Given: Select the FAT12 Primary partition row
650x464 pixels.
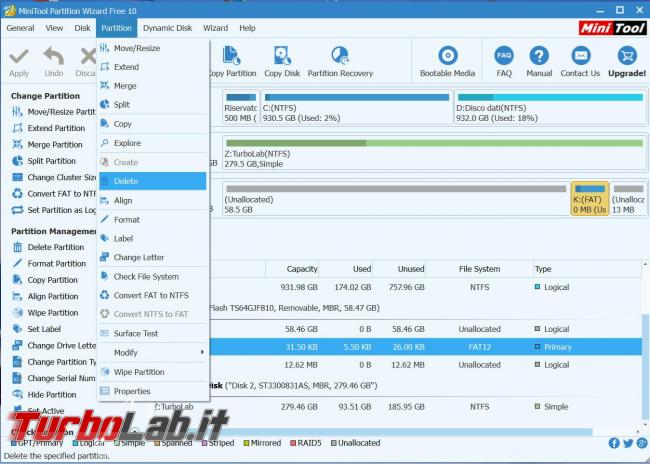Looking at the screenshot, I should point(425,347).
